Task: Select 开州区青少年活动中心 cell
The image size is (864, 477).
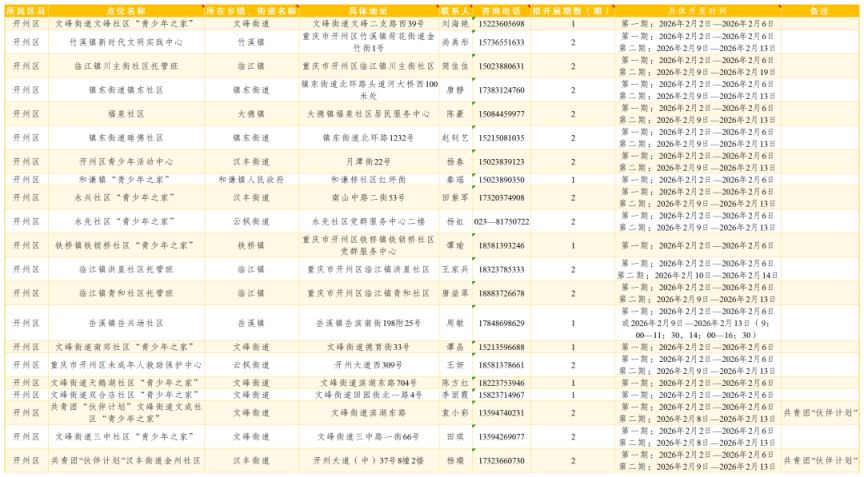Action: click(126, 162)
